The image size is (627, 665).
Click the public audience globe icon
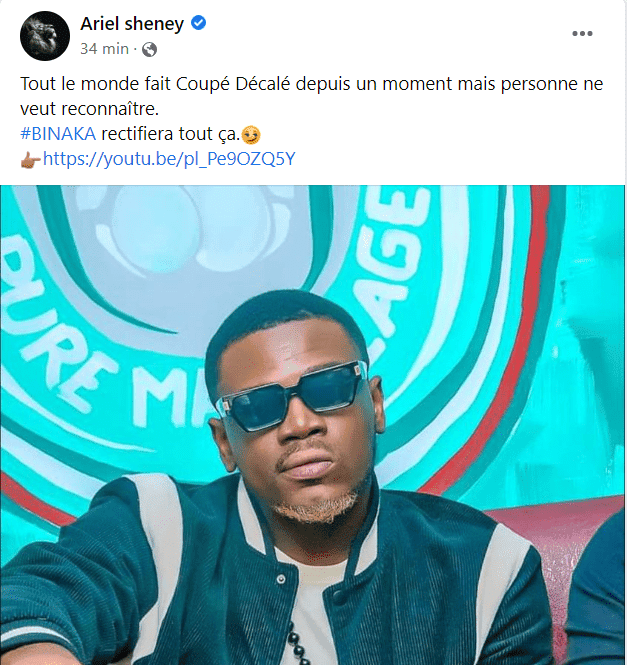pyautogui.click(x=150, y=47)
